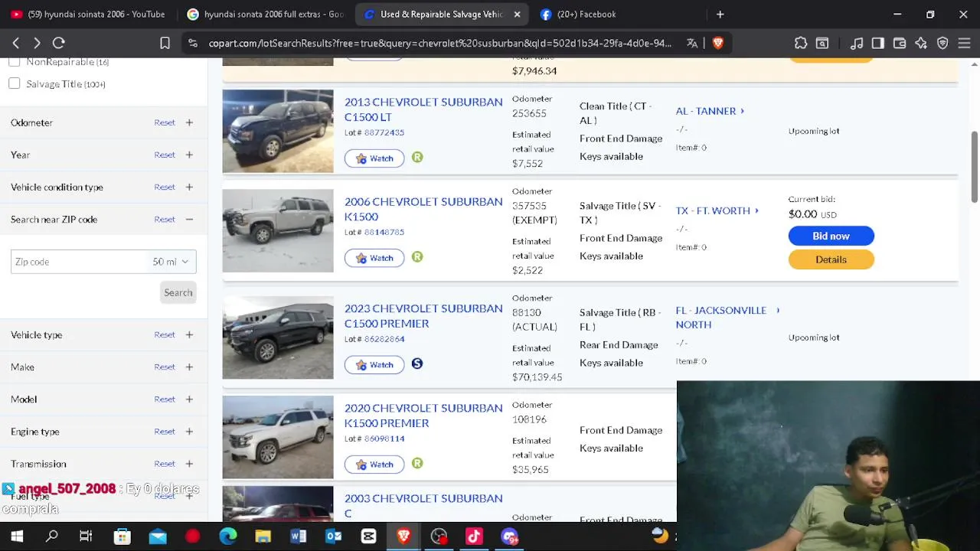Expand the Make filter section
The width and height of the screenshot is (980, 551).
189,367
